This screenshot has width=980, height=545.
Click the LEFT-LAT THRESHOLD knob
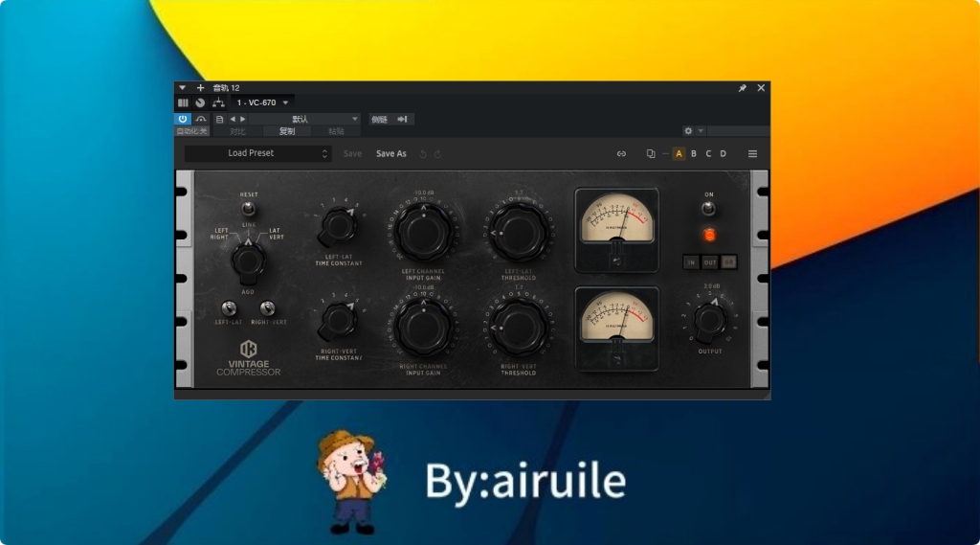pyautogui.click(x=518, y=233)
